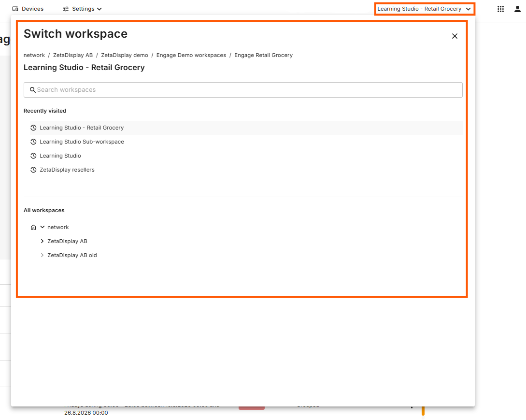Open the Settings dropdown menu
The image size is (526, 420).
82,9
